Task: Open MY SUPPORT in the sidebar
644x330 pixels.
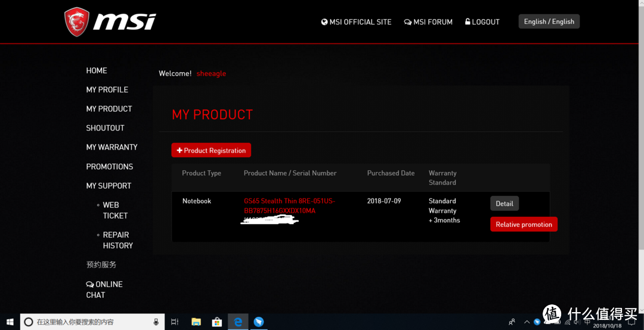Action: click(109, 185)
